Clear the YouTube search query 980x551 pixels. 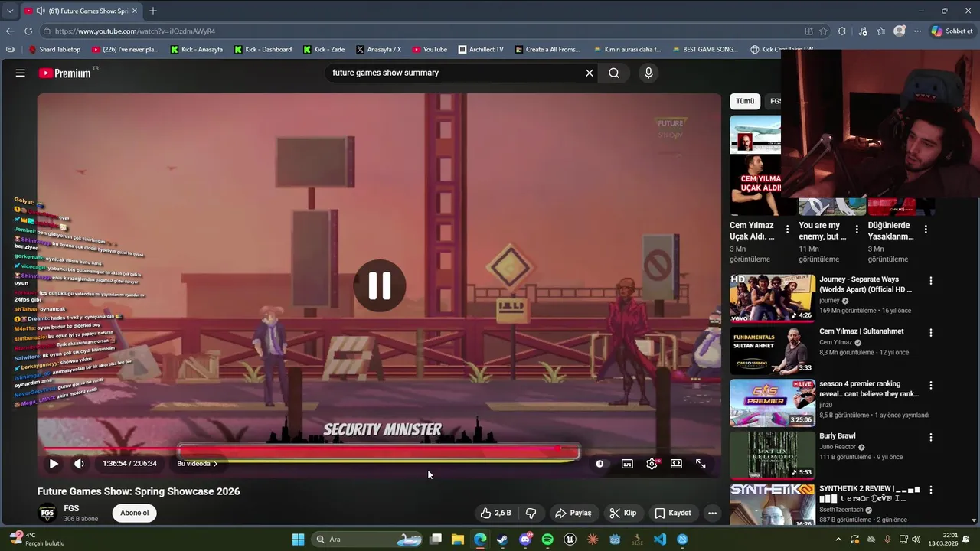click(x=590, y=73)
